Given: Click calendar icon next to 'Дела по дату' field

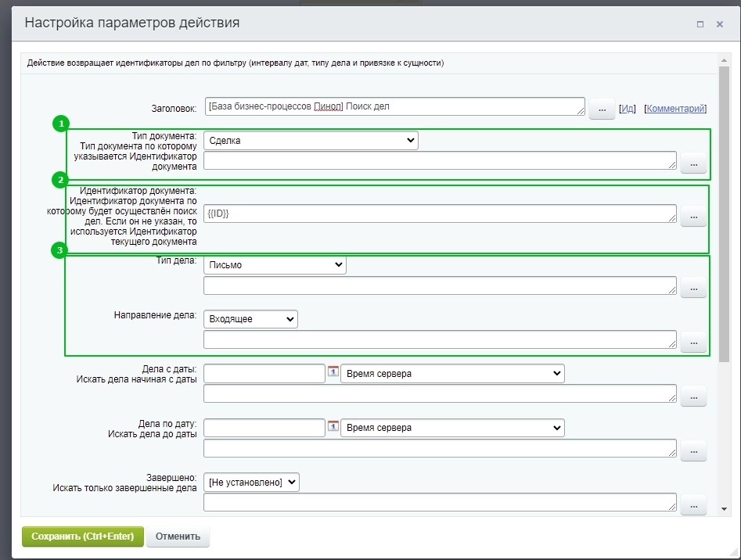Looking at the screenshot, I should [x=333, y=427].
